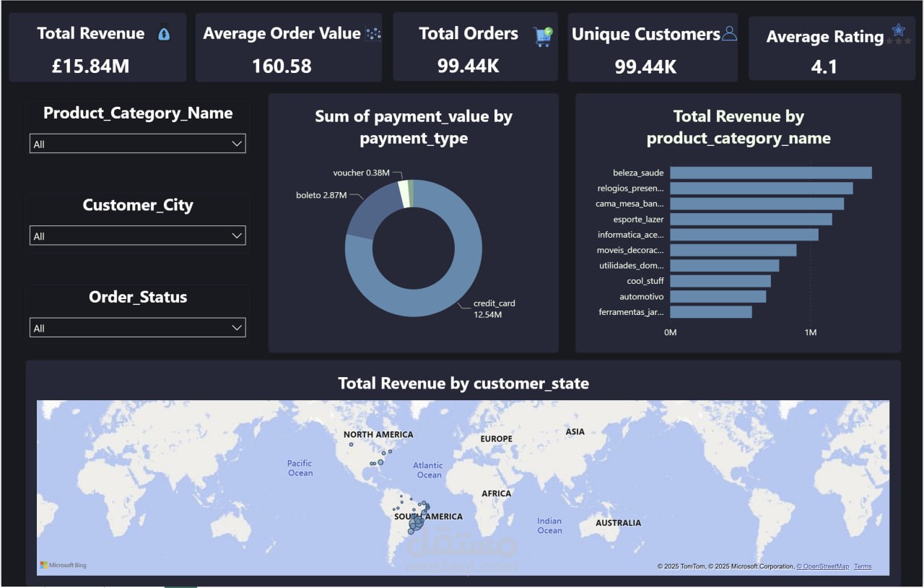The image size is (924, 588).
Task: Click the 'credit_card 12.54M' donut label
Action: (494, 309)
